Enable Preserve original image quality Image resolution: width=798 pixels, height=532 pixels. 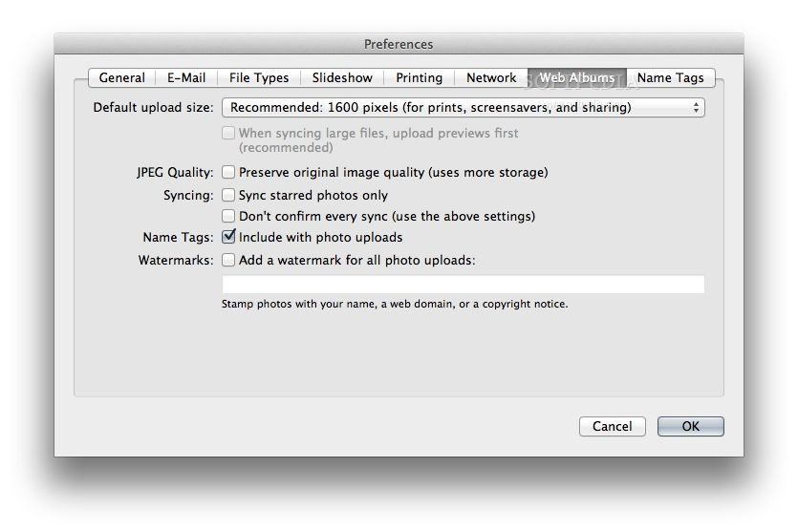coord(228,172)
